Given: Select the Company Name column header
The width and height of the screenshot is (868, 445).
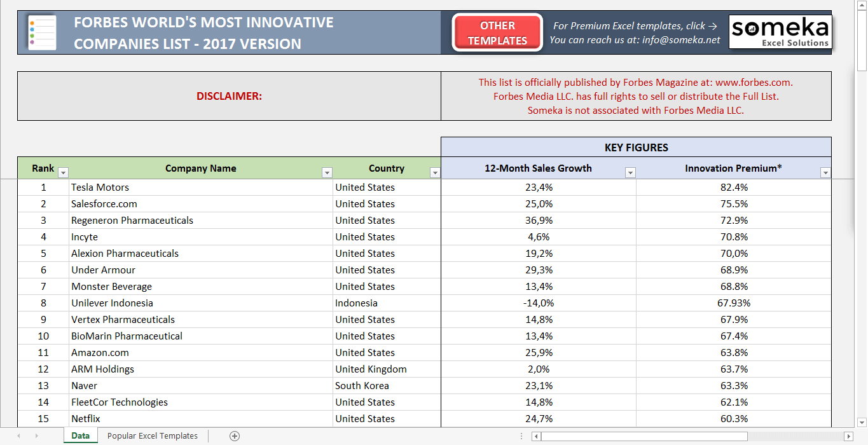Looking at the screenshot, I should click(201, 168).
